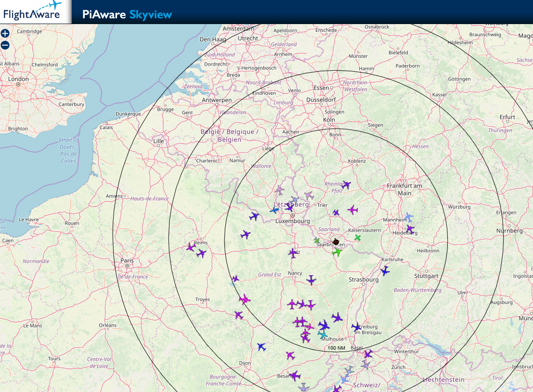The width and height of the screenshot is (533, 392).
Task: Click the Stuttgart city label
Action: click(426, 276)
